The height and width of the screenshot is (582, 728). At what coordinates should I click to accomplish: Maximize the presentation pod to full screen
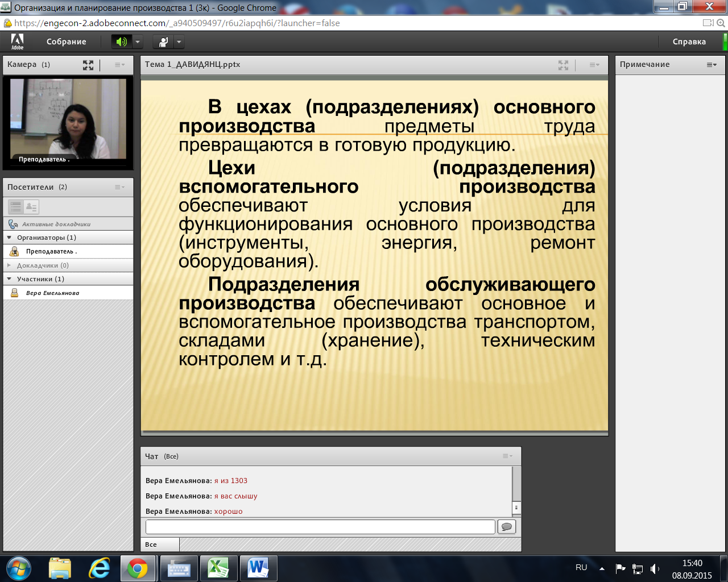tap(563, 65)
